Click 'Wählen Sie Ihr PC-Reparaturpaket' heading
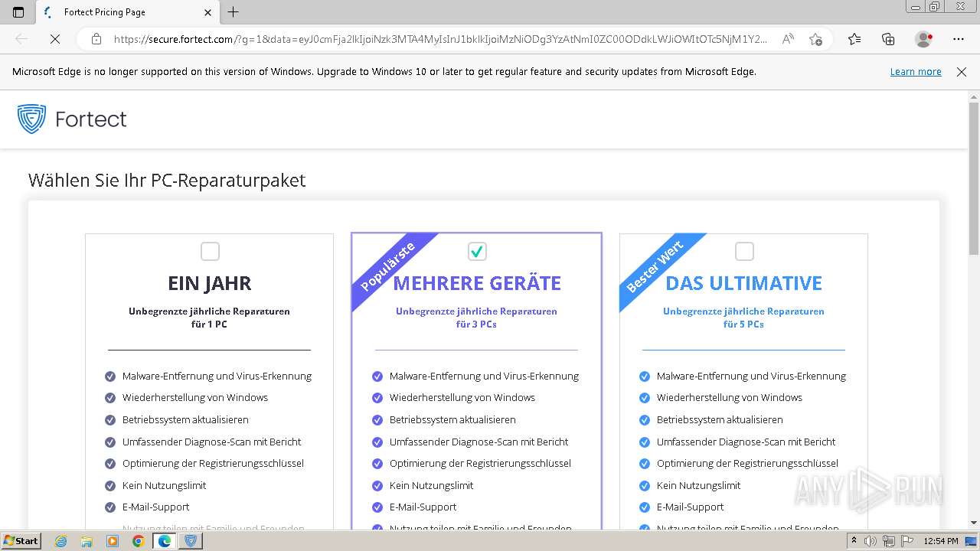The width and height of the screenshot is (980, 551). point(167,181)
